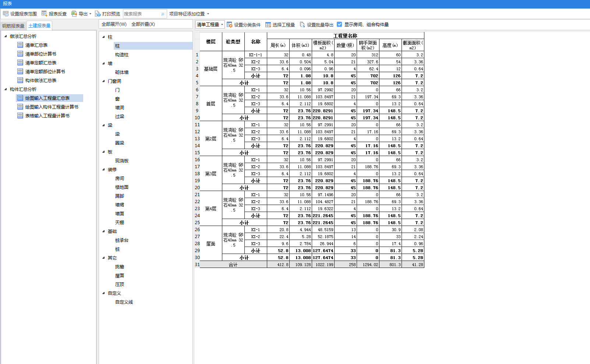Select 自定义线 in component tree

point(124,302)
